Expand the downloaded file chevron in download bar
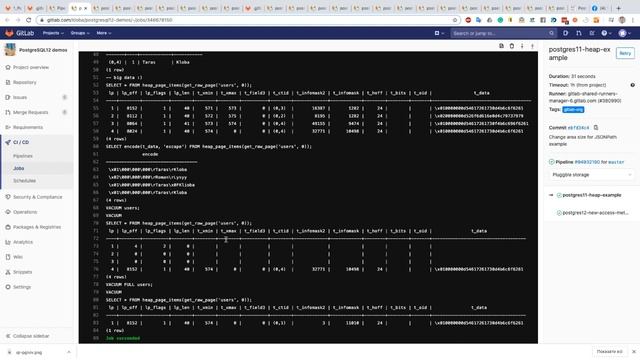640x360 pixels. pos(69,352)
